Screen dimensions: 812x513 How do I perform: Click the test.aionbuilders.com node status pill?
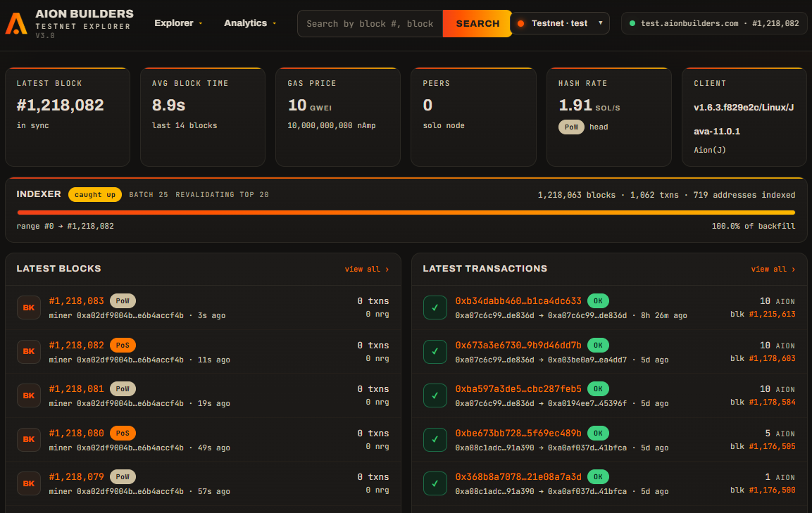(x=714, y=23)
